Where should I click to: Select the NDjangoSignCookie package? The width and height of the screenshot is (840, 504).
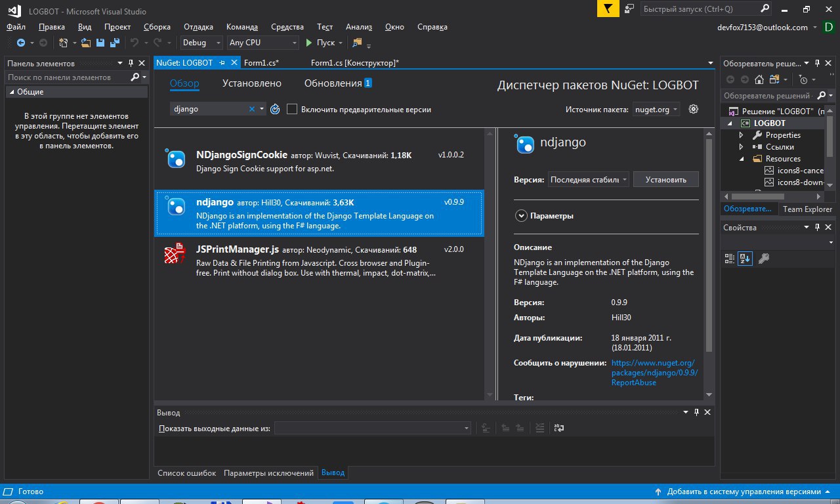[x=318, y=161]
